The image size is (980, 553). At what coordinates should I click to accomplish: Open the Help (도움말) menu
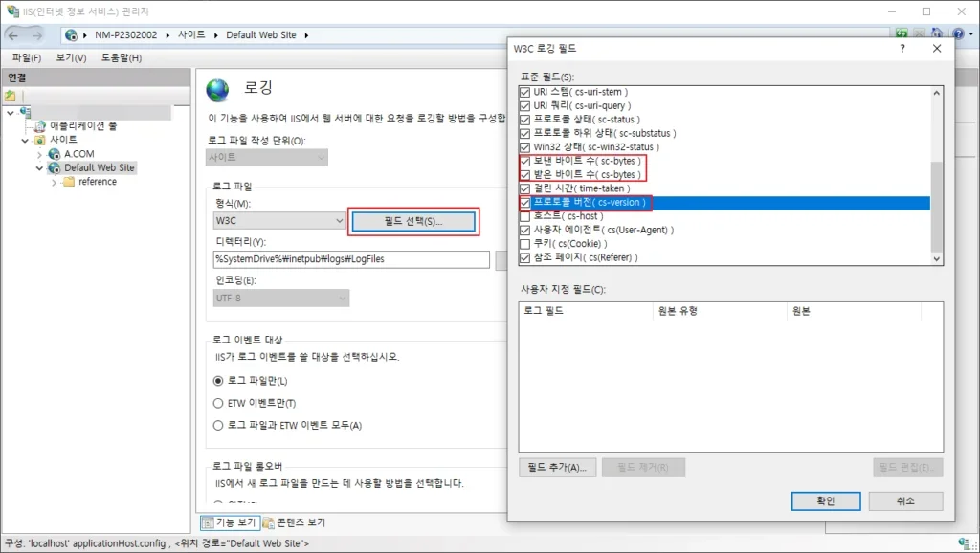[x=122, y=57]
